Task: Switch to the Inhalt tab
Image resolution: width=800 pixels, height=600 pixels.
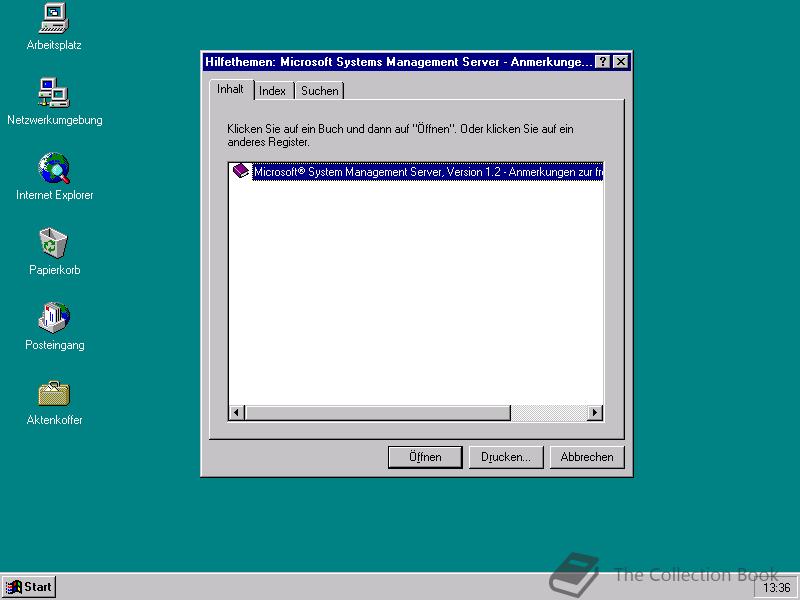Action: pos(231,89)
